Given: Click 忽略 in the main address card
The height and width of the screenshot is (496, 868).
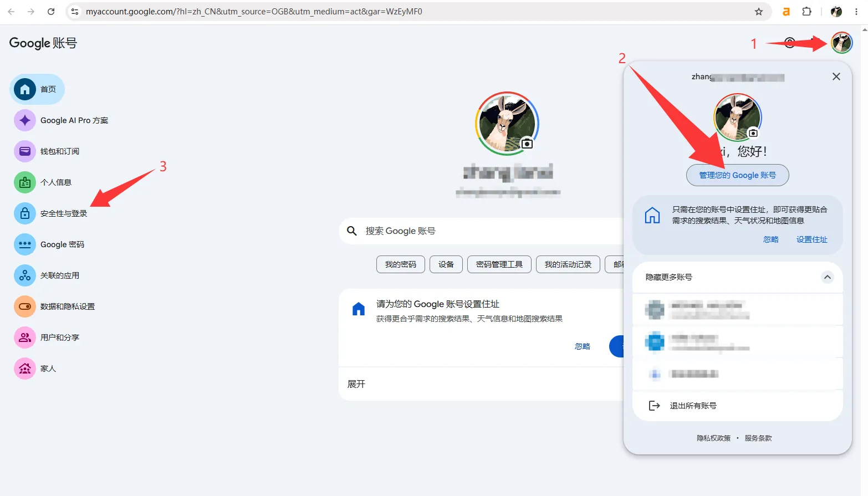Looking at the screenshot, I should [x=583, y=346].
